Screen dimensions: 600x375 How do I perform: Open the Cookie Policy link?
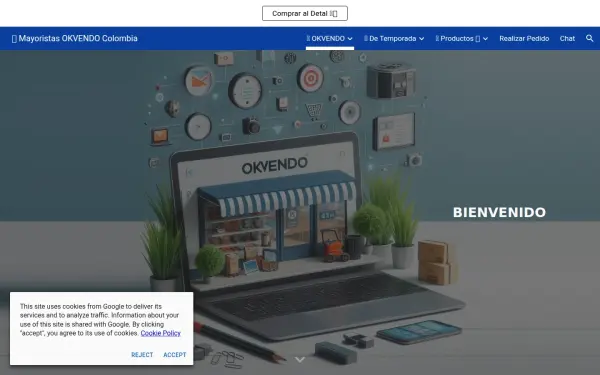pos(160,333)
